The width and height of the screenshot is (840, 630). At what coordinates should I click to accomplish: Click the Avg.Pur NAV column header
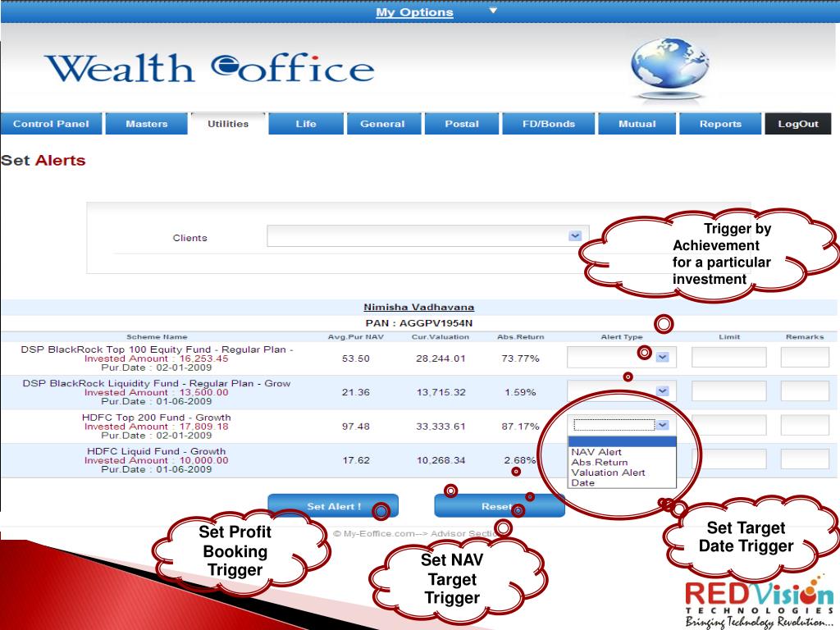[x=356, y=337]
